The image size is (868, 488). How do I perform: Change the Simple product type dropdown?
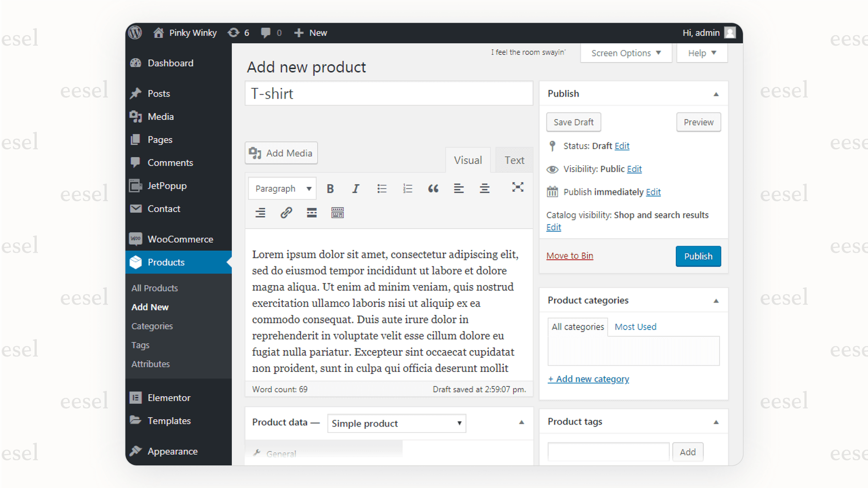click(x=396, y=423)
